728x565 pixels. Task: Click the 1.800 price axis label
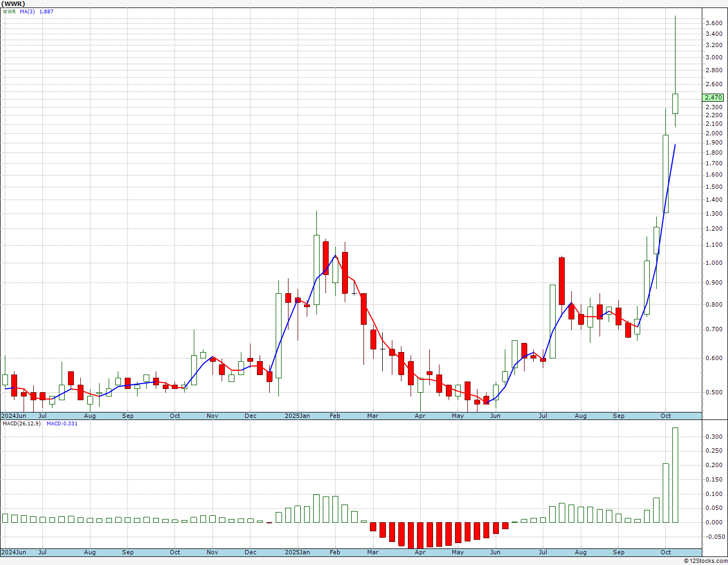pyautogui.click(x=714, y=152)
